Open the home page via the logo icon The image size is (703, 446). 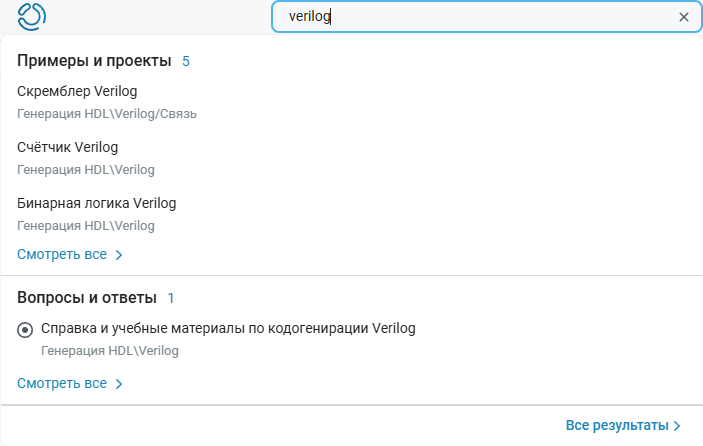click(31, 17)
